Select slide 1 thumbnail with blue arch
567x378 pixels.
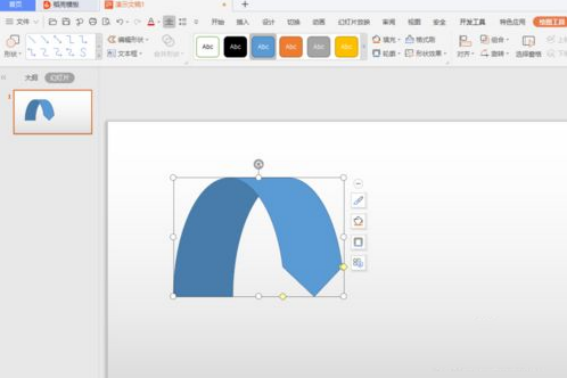click(x=53, y=112)
